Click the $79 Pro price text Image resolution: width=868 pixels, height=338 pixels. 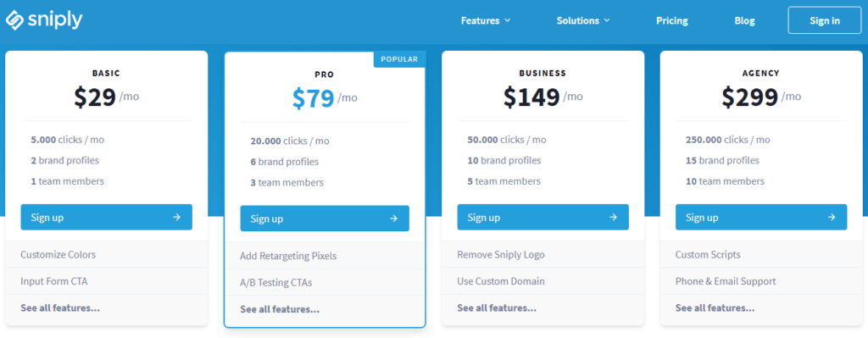click(x=314, y=98)
